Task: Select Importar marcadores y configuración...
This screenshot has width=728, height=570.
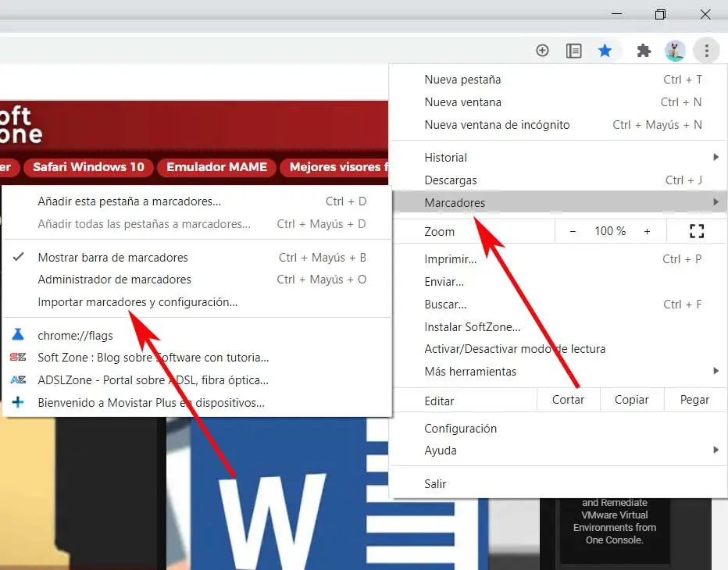Action: pos(197,302)
